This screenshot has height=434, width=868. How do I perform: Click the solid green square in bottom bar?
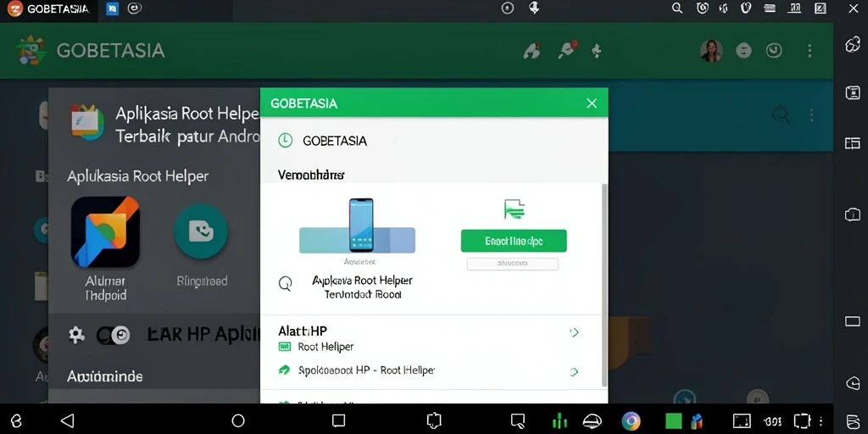click(674, 421)
